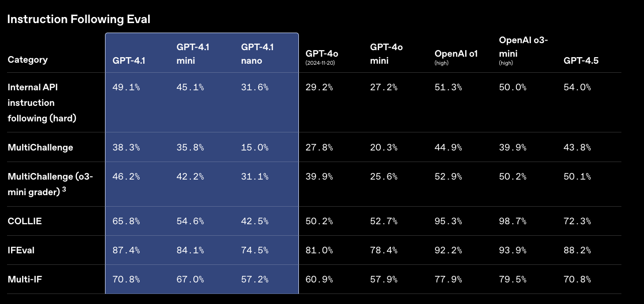
Task: Click the Instruction Following Eval heading
Action: 79,19
